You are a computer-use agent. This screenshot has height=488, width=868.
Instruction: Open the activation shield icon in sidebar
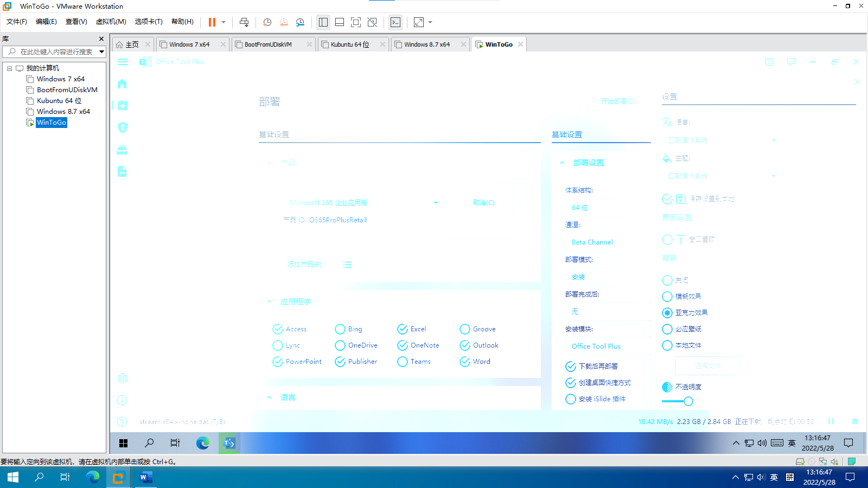click(x=123, y=127)
